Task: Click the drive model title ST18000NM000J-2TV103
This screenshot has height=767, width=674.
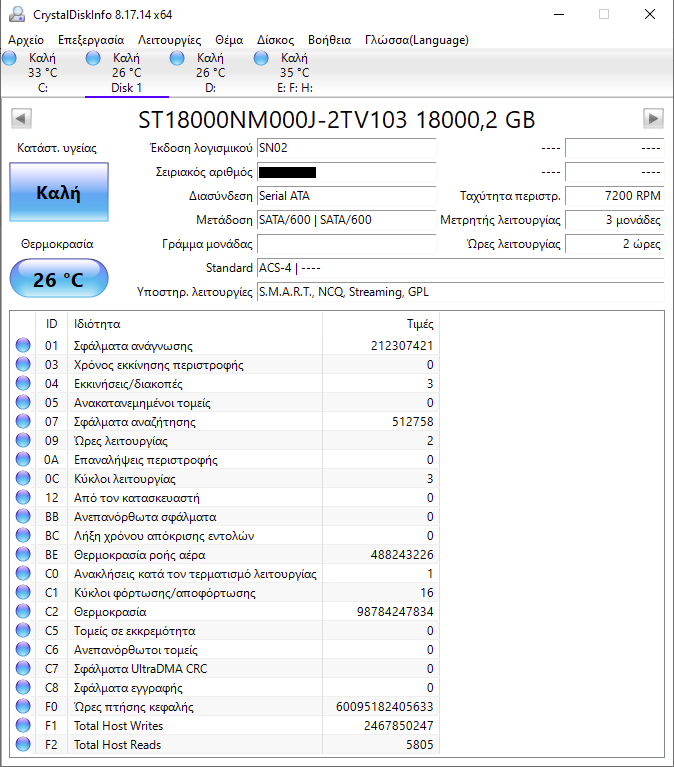Action: point(272,119)
